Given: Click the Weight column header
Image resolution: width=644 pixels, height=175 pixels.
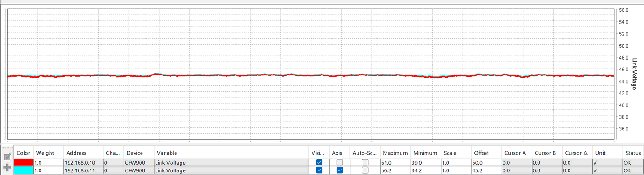Looking at the screenshot, I should coord(49,153).
